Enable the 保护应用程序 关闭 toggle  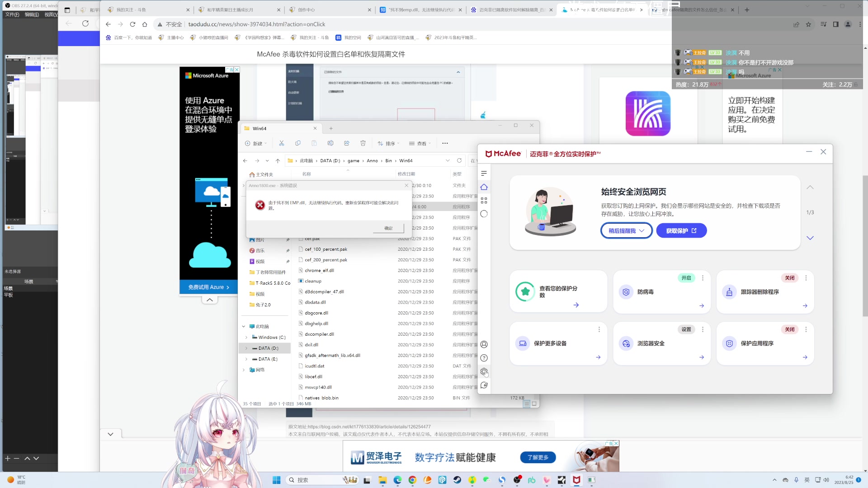(790, 329)
